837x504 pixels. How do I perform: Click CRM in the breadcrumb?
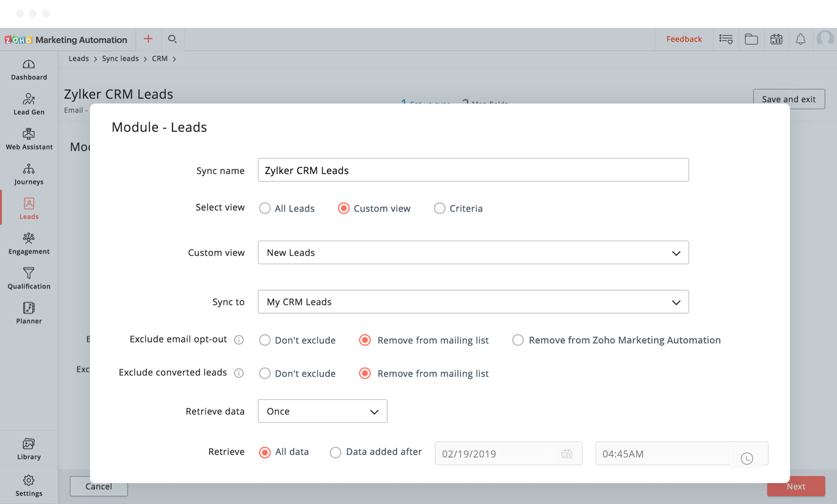tap(160, 59)
